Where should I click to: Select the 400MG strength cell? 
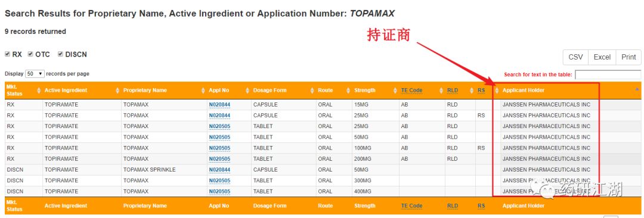375,191
